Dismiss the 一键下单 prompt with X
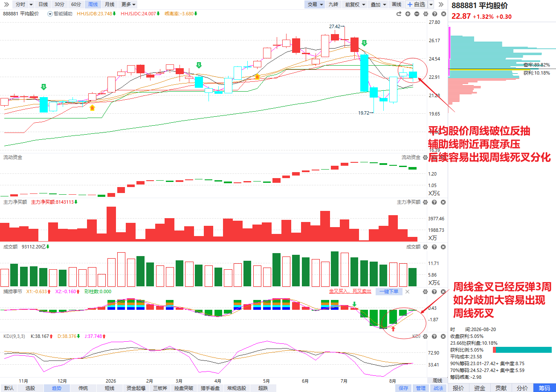556x392 pixels. pyautogui.click(x=407, y=291)
